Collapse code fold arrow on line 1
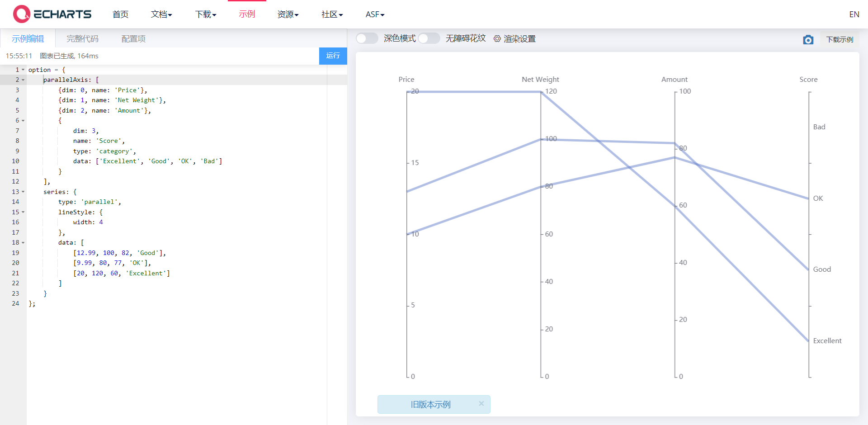 pos(23,70)
